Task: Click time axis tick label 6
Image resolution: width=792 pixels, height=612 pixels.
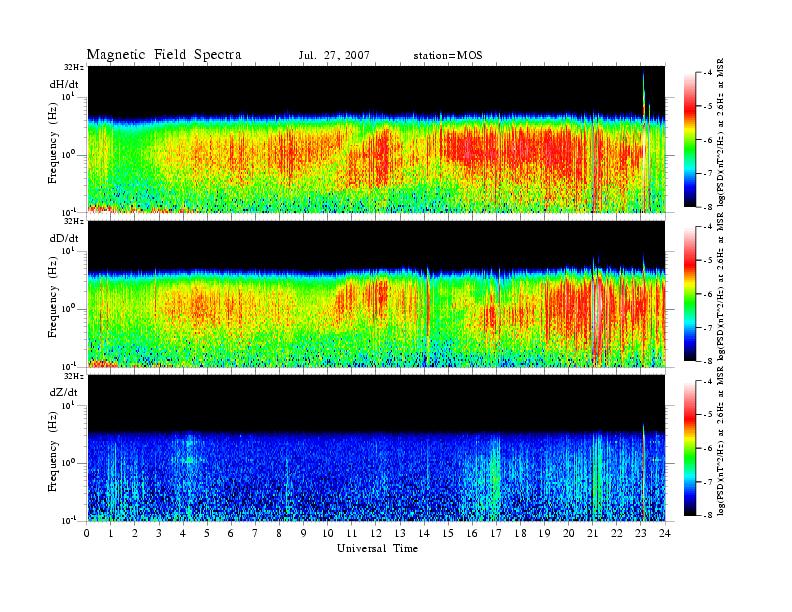Action: pyautogui.click(x=231, y=533)
